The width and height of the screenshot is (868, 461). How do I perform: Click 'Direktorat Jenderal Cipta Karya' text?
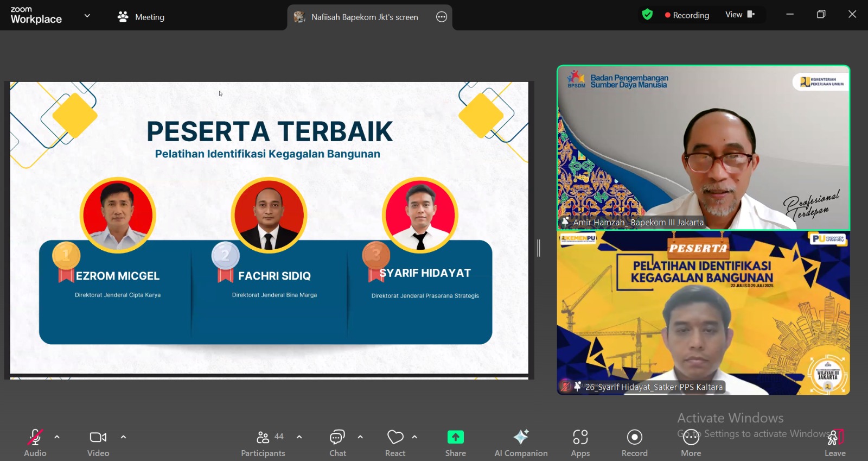pyautogui.click(x=118, y=295)
